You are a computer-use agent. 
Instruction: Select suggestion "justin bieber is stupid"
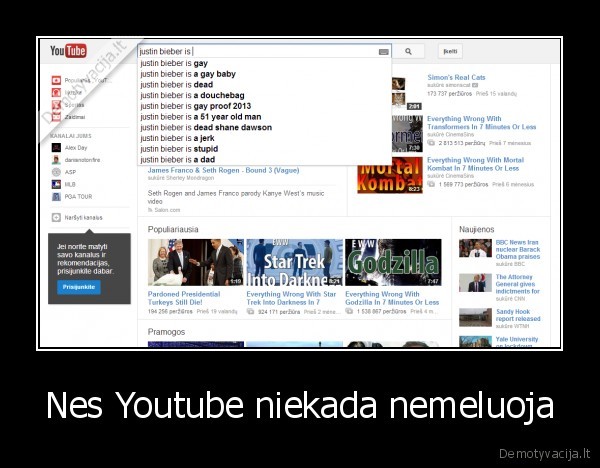coord(264,149)
